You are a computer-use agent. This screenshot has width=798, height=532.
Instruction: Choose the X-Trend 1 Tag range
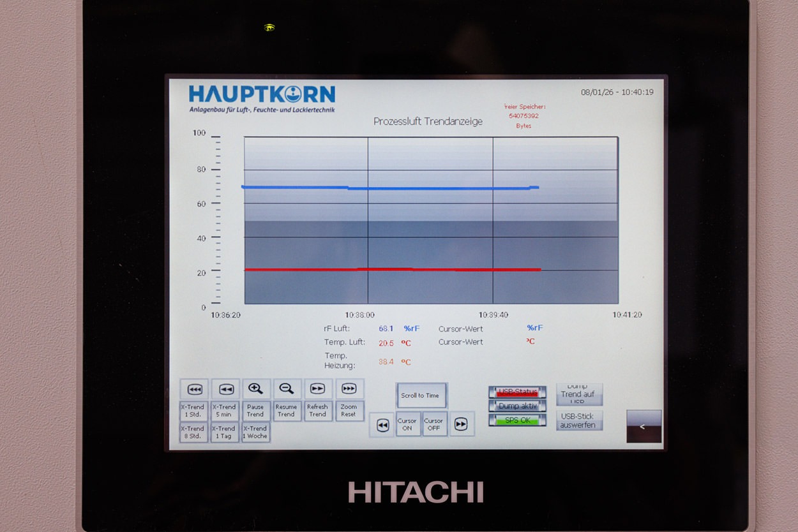224,432
